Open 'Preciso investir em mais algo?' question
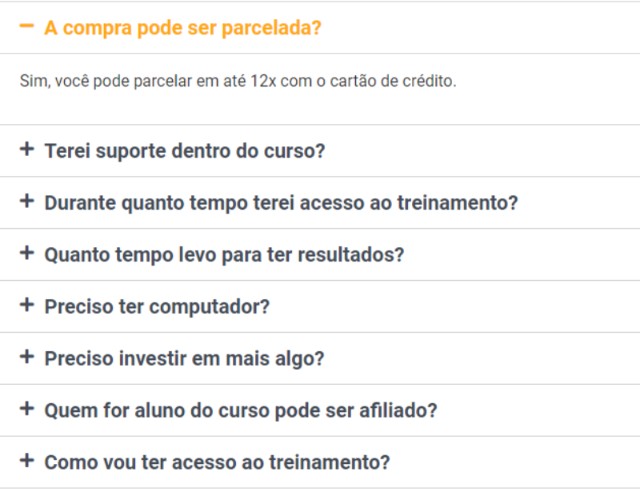The image size is (640, 489). coord(184,358)
